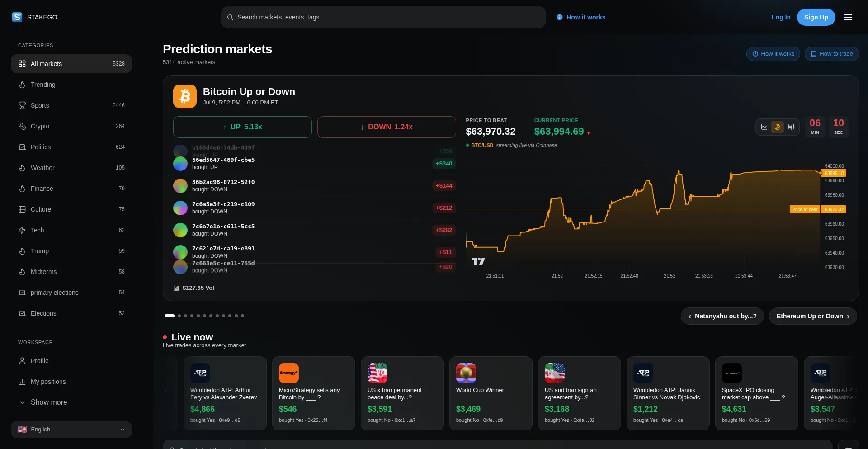868x449 pixels.
Task: Click avatar of trader 7c621e7d-ca19-e891
Action: (180, 252)
